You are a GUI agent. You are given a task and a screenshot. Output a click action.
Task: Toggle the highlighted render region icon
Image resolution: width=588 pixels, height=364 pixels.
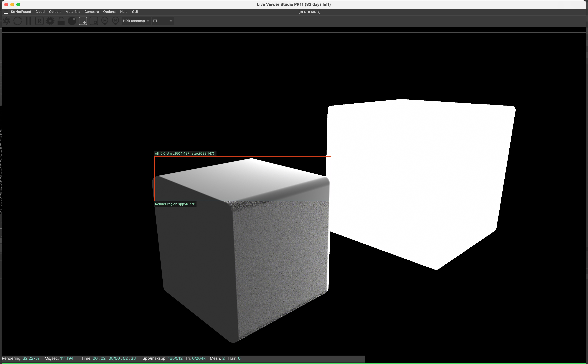(x=83, y=21)
